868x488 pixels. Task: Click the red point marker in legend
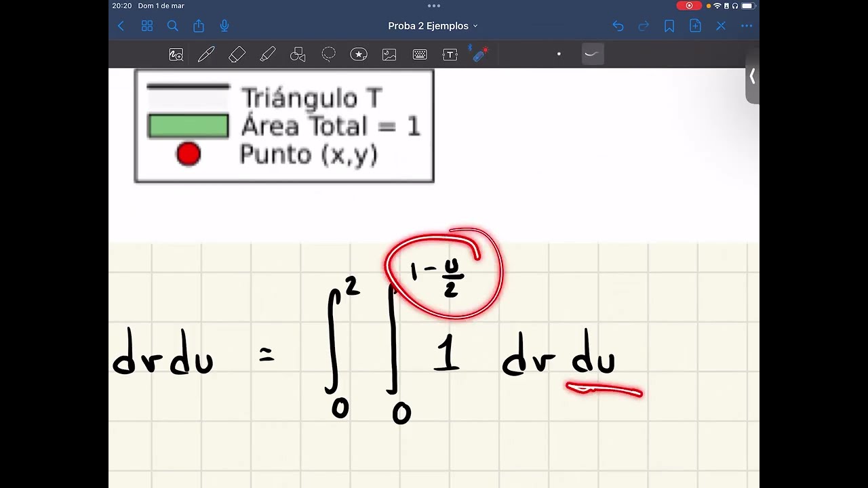pos(188,155)
